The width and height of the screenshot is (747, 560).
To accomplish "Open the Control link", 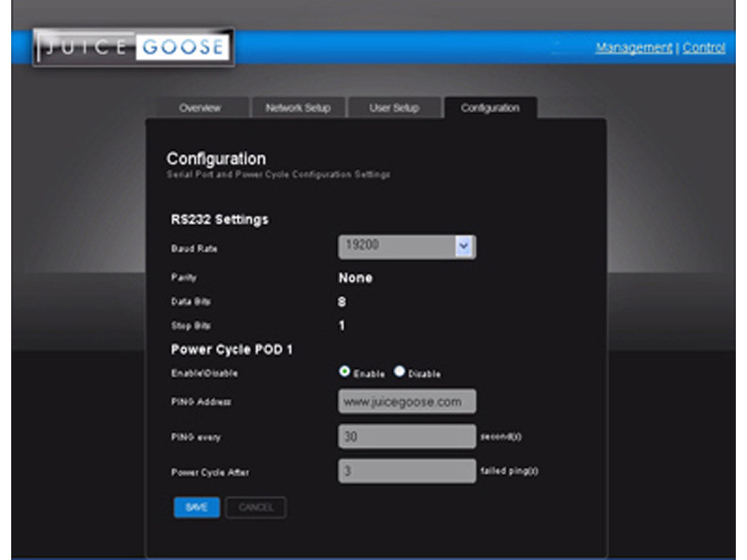I will click(x=703, y=48).
